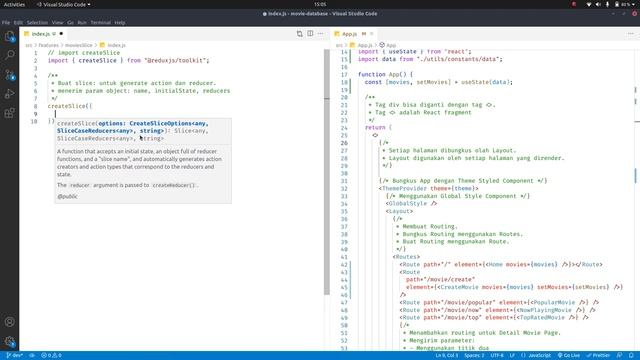Click 'path="/movie/create"' on line 44

point(440,280)
